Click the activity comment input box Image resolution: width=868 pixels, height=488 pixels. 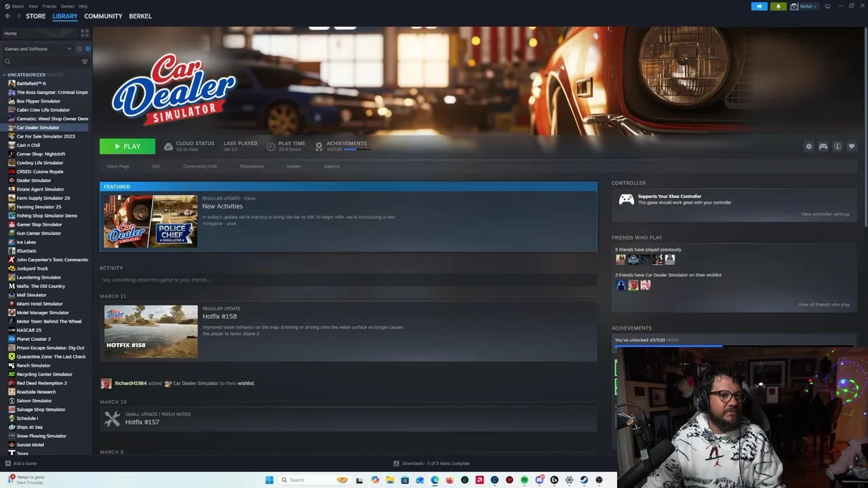[x=349, y=280]
